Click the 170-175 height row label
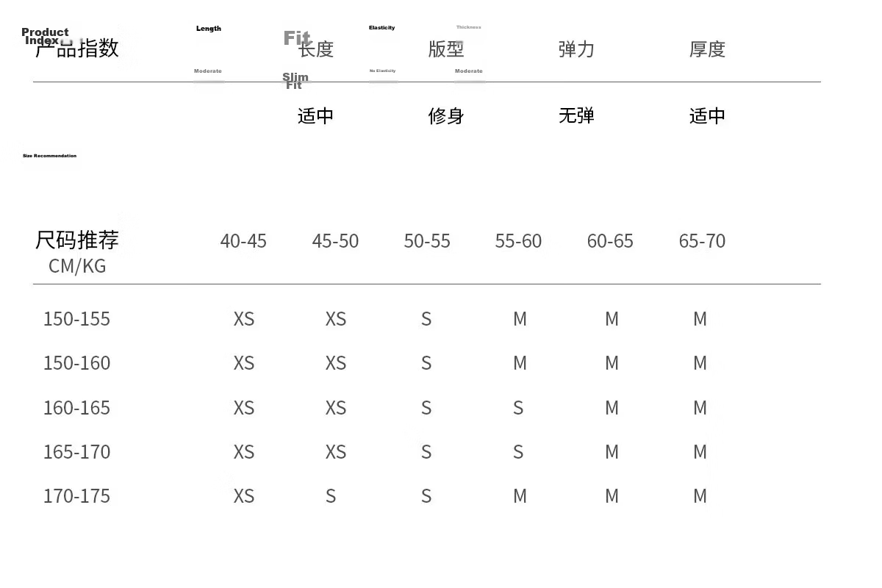The image size is (882, 588). [76, 496]
